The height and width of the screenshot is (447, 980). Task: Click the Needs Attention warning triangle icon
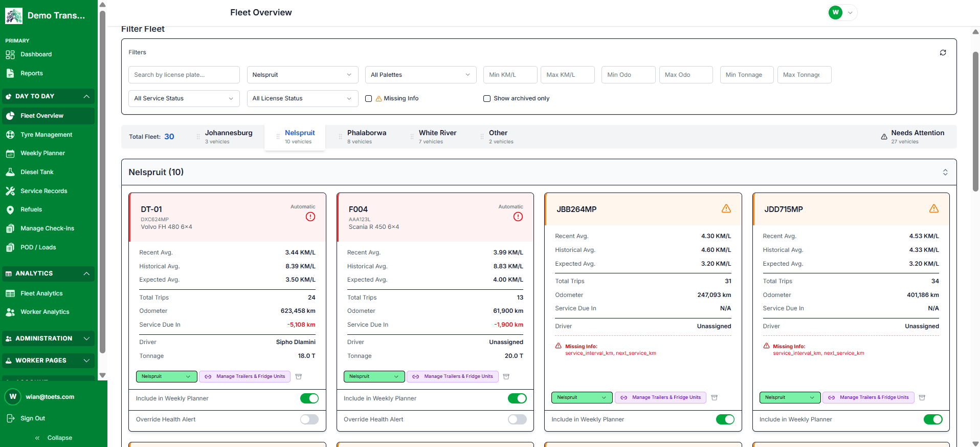coord(884,137)
